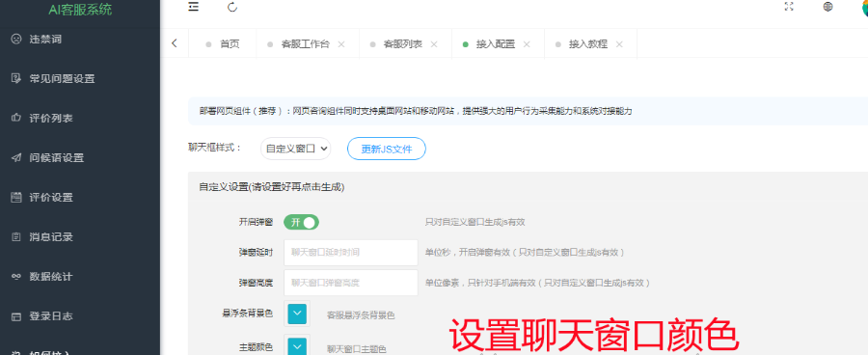Open 聊天框样式 dropdown 自定义窗口

[296, 149]
